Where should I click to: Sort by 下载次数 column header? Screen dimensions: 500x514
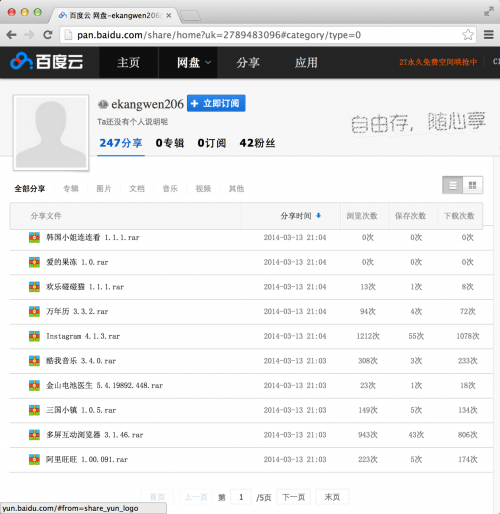459,216
